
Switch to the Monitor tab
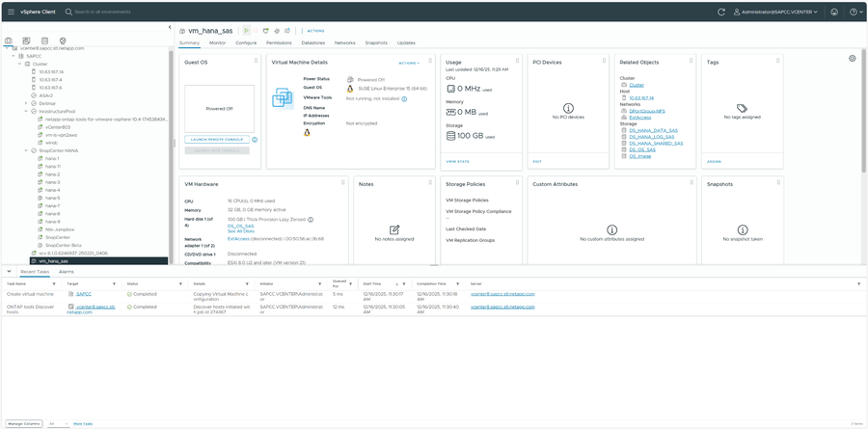click(x=218, y=42)
